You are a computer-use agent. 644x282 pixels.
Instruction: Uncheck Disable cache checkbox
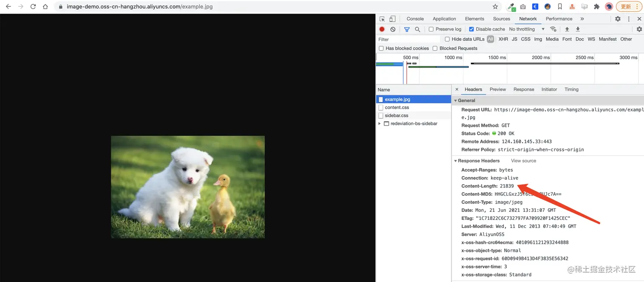click(471, 29)
